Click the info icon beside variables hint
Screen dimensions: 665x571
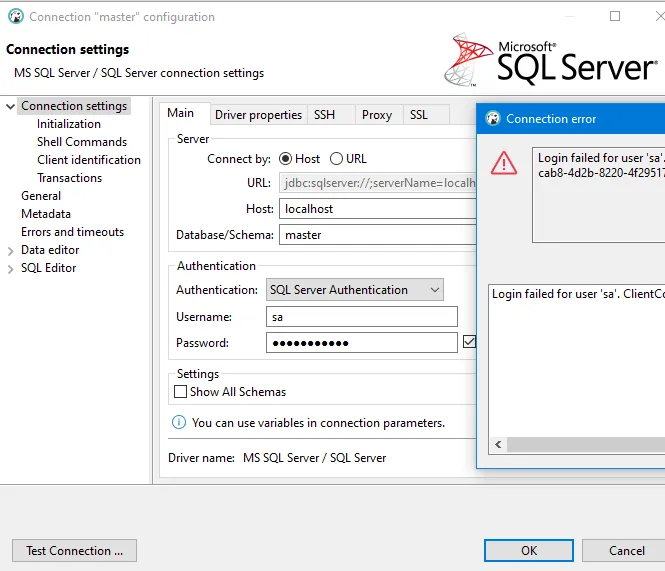pyautogui.click(x=179, y=422)
